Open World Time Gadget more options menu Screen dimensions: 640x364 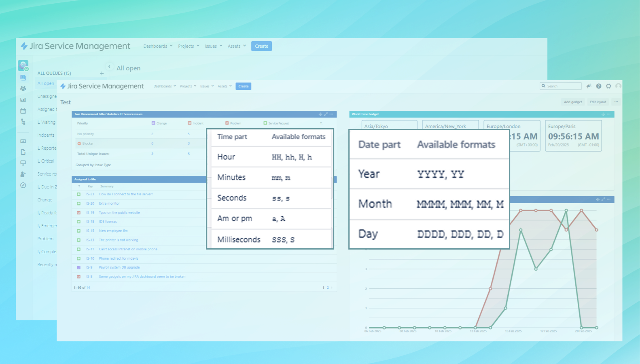(608, 114)
